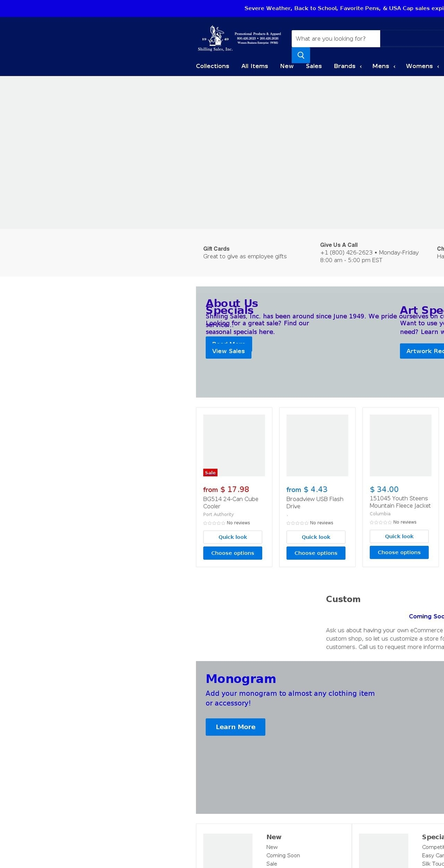Click the Coming Soon link under Custom
Image resolution: width=444 pixels, height=868 pixels.
[x=426, y=616]
